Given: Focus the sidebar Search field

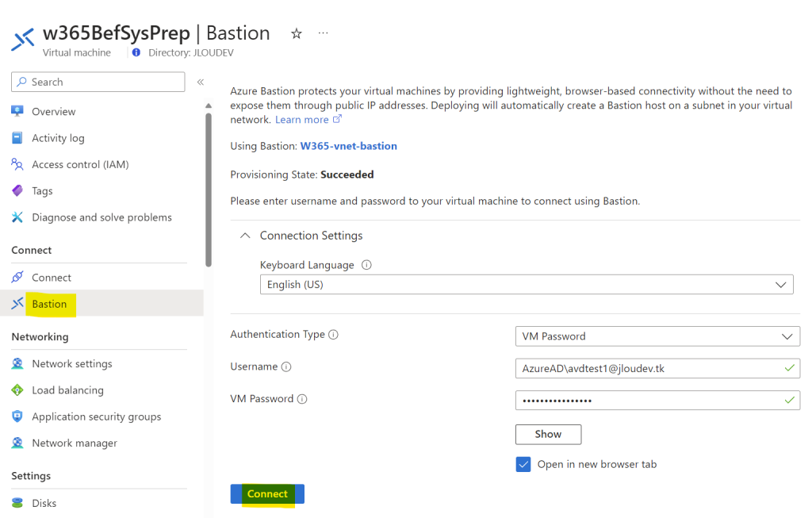Looking at the screenshot, I should coord(98,82).
